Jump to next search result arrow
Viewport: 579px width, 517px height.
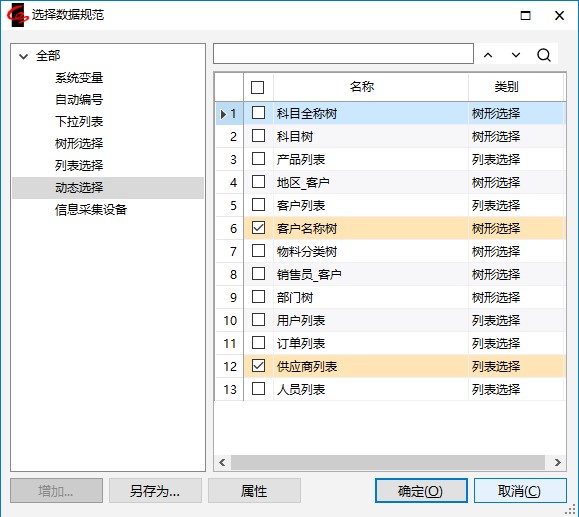(515, 55)
